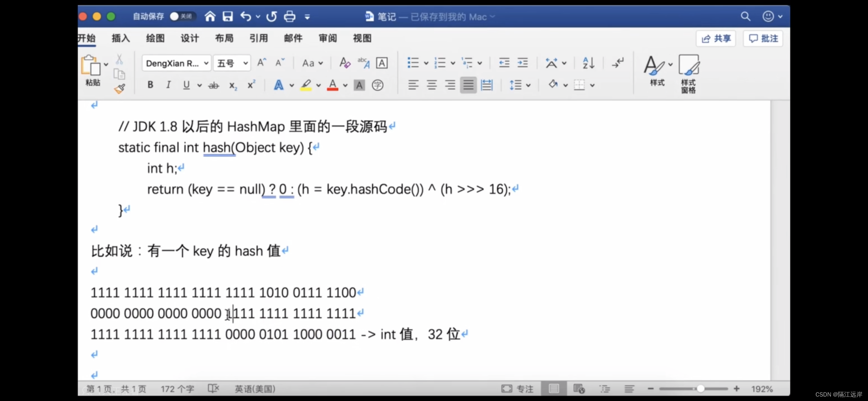Image resolution: width=868 pixels, height=401 pixels.
Task: Toggle superscript formatting
Action: (x=251, y=84)
